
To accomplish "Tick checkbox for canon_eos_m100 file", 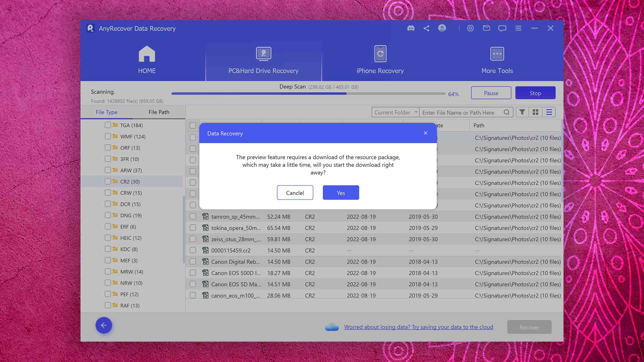I will (x=193, y=295).
